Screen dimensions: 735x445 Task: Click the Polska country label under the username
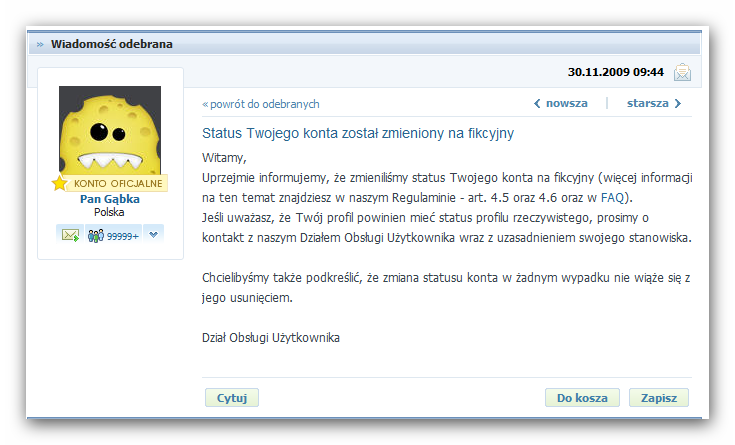tap(110, 213)
